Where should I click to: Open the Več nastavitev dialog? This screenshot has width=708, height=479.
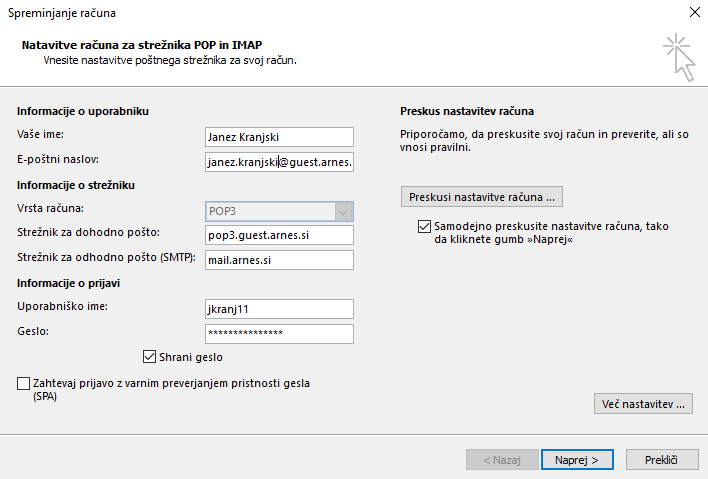coord(643,404)
